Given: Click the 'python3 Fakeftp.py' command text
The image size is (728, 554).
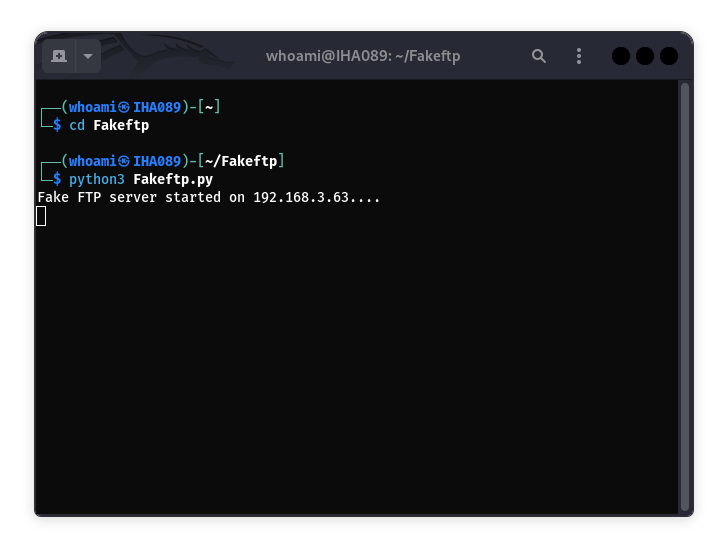Looking at the screenshot, I should pyautogui.click(x=141, y=179).
